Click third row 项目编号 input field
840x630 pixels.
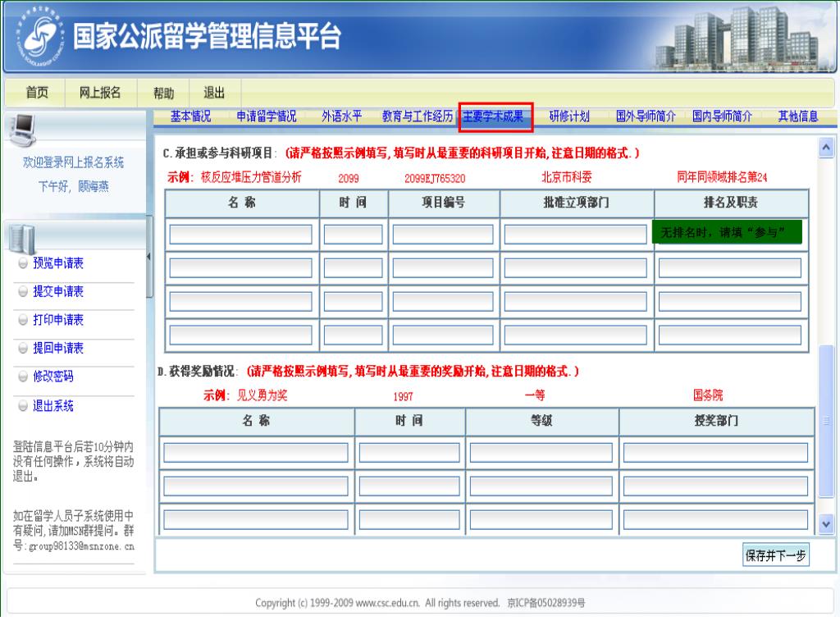443,302
